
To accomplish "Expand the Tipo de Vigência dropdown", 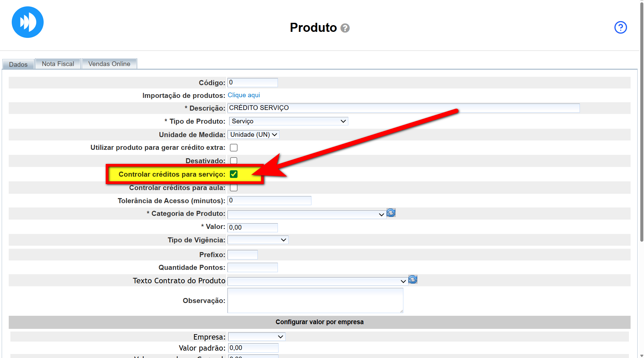I will point(258,240).
